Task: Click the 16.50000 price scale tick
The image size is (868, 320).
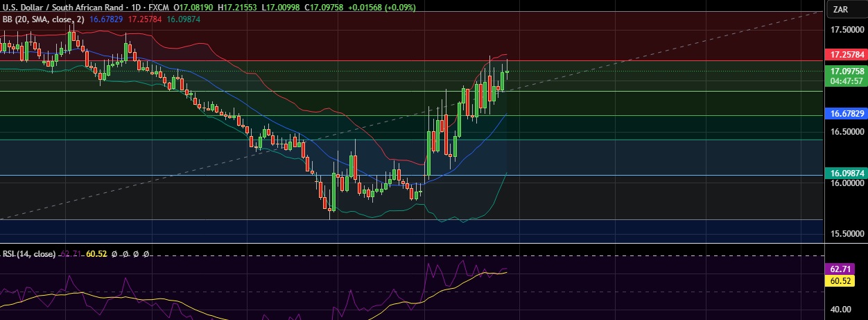Action: click(847, 131)
